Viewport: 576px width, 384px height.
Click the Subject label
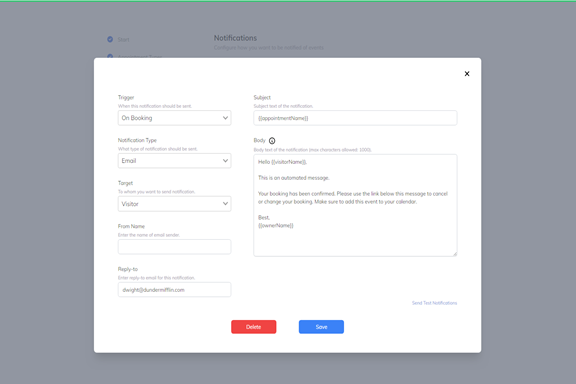262,97
